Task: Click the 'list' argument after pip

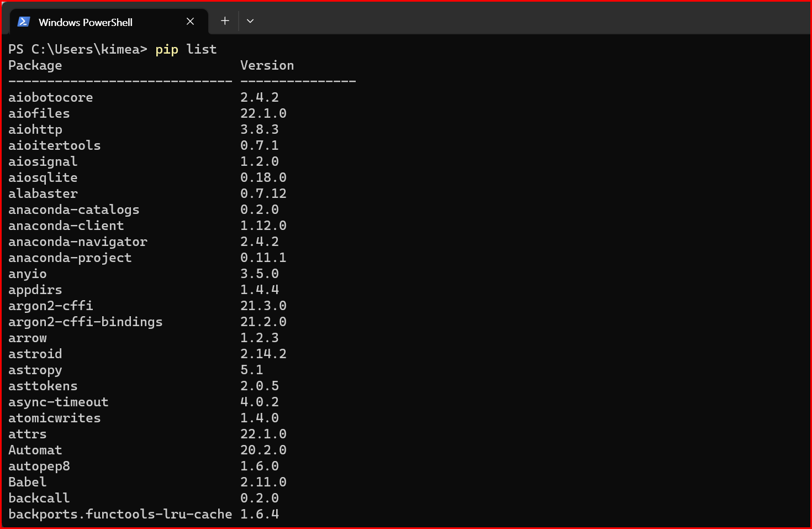Action: point(201,49)
